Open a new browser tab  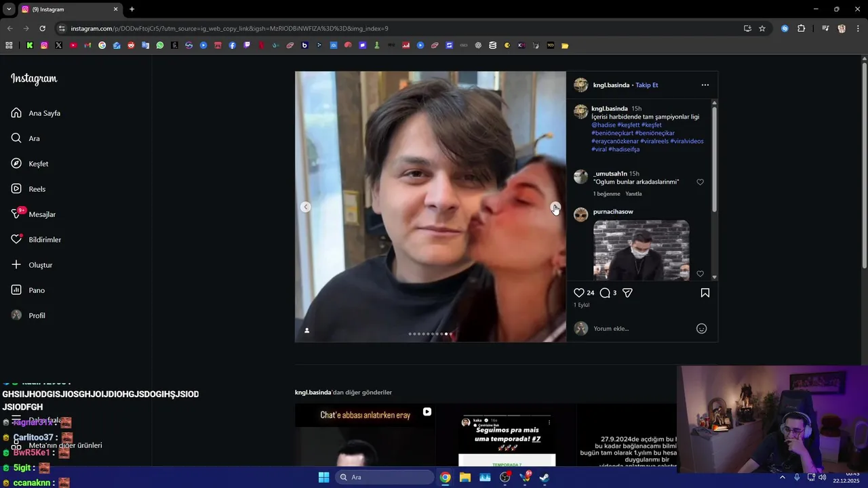132,9
